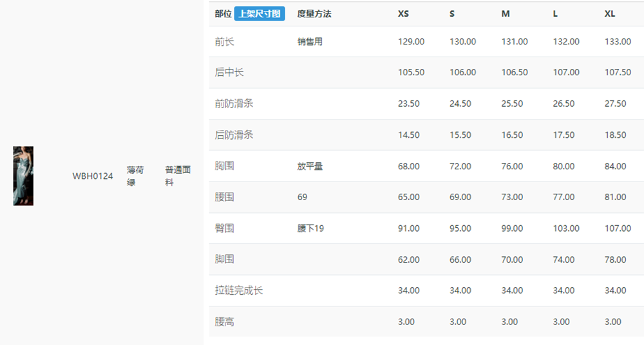Click 前防滑条 XS value 23.50

[409, 104]
